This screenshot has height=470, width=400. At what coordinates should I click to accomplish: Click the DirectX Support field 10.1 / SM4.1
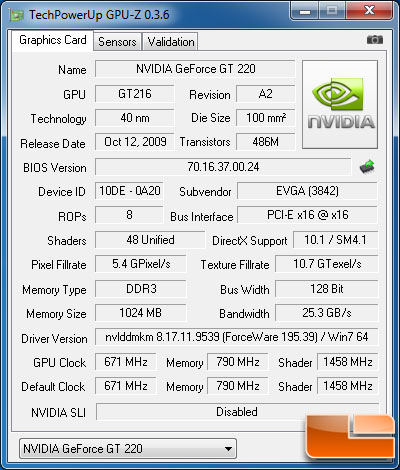pos(335,240)
